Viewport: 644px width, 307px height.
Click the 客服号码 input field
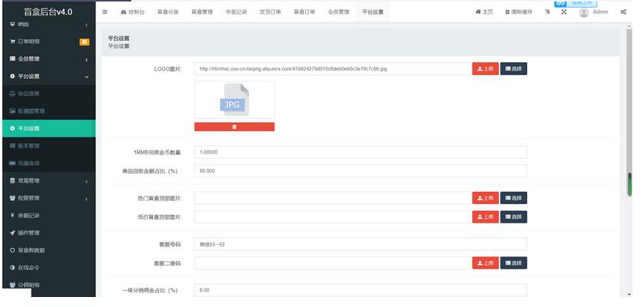tap(360, 244)
